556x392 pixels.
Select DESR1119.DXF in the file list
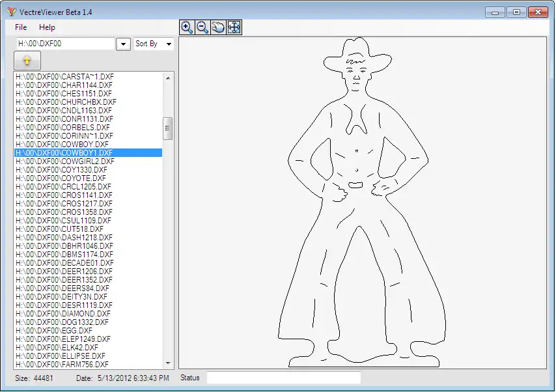point(89,305)
